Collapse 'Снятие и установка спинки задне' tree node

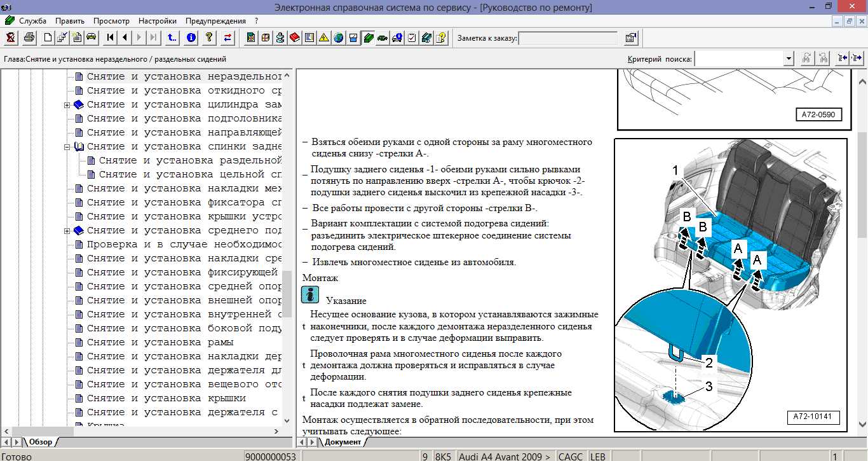[67, 147]
